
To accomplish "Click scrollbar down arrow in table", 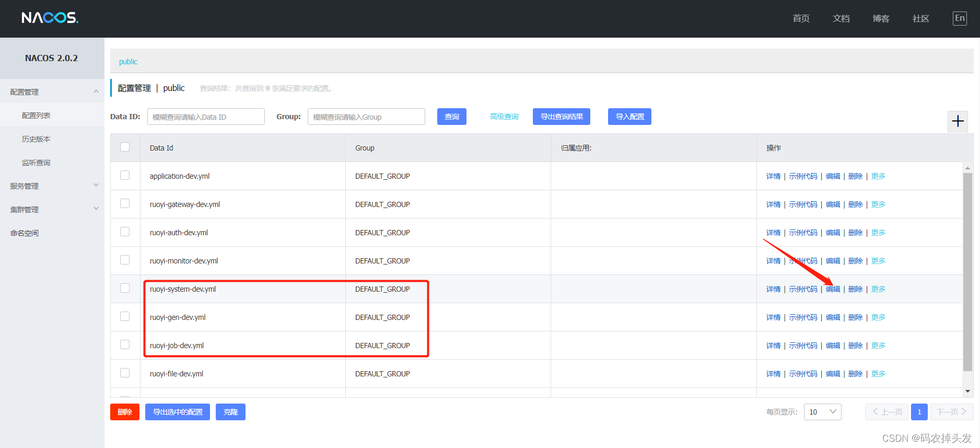I will [x=967, y=391].
